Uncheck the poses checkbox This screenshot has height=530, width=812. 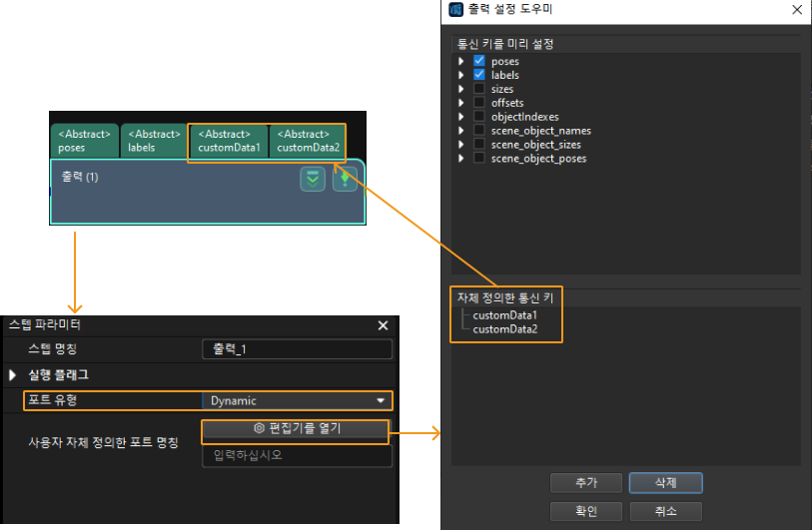[479, 61]
